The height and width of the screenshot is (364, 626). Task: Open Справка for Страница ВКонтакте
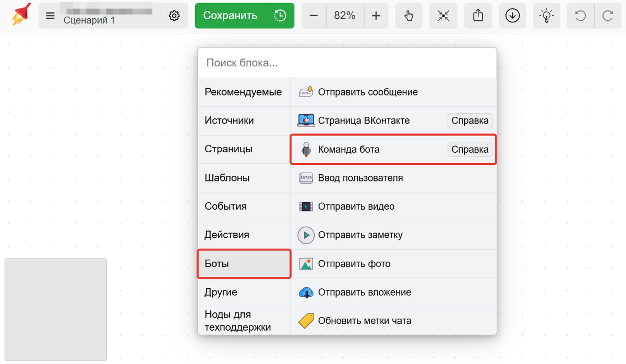coord(469,120)
